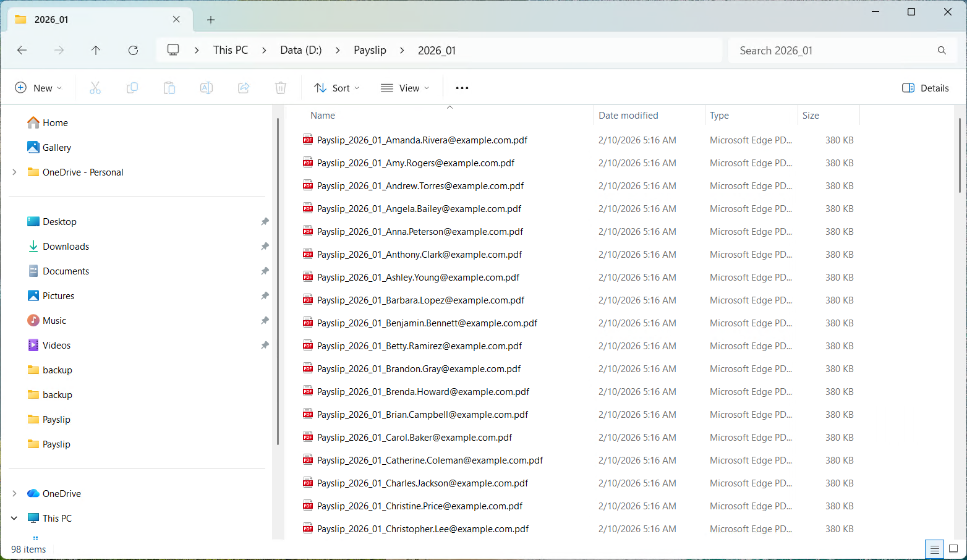Open the See more ellipsis menu
Screen dimensions: 967x560
(x=461, y=87)
